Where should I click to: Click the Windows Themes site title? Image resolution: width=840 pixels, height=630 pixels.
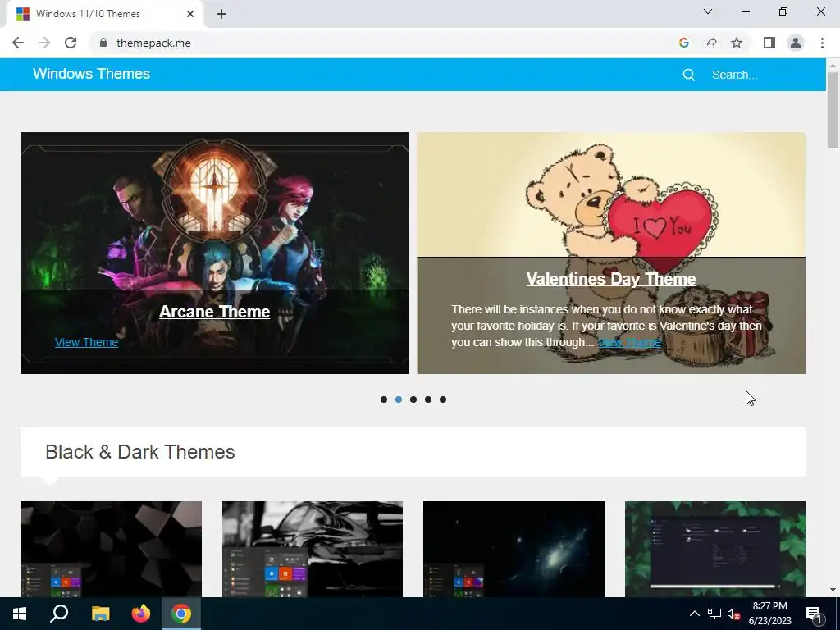[x=91, y=74]
